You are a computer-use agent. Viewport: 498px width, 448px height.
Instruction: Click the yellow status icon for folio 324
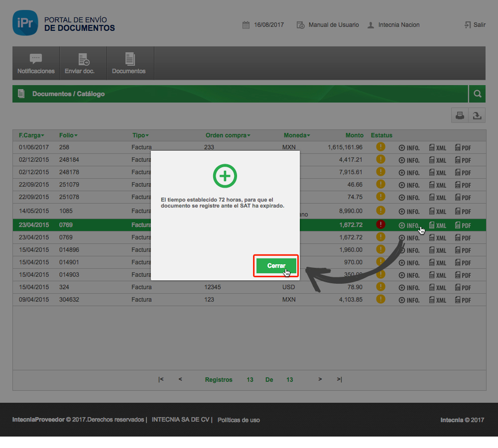click(381, 287)
